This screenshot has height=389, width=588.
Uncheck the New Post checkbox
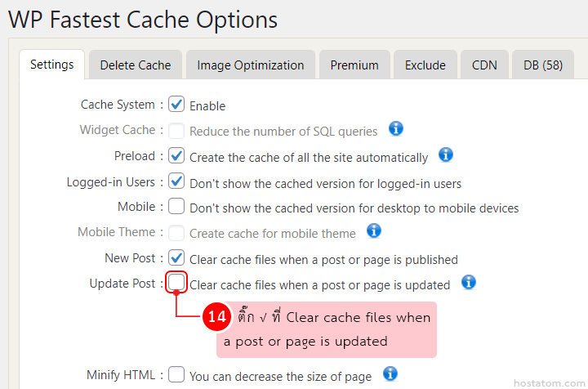pyautogui.click(x=176, y=258)
